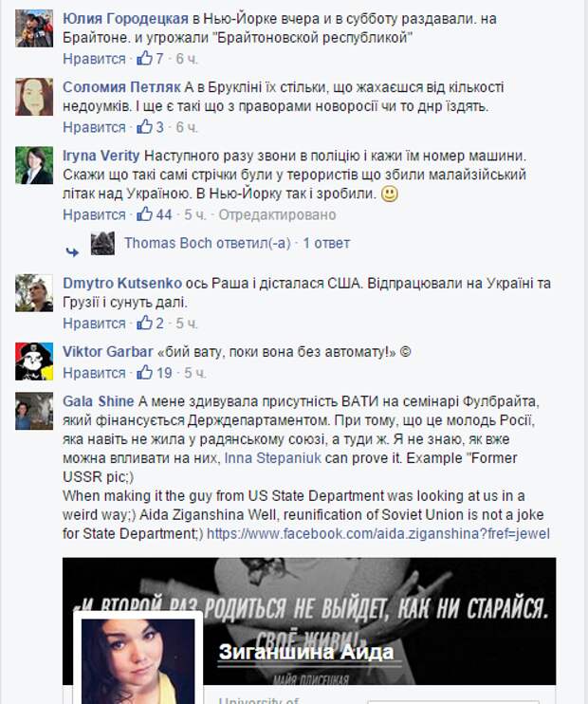588x704 pixels.
Task: Open Gala Shine's profile name
Action: 99,401
